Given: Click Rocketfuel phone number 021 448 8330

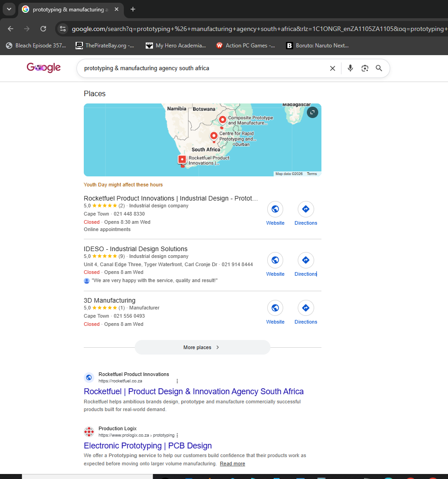Looking at the screenshot, I should [x=129, y=214].
